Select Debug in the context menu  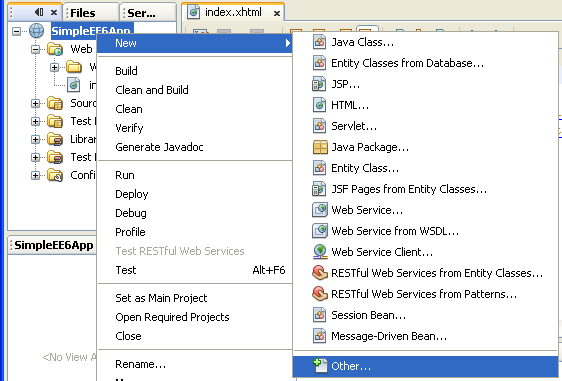pos(195,213)
